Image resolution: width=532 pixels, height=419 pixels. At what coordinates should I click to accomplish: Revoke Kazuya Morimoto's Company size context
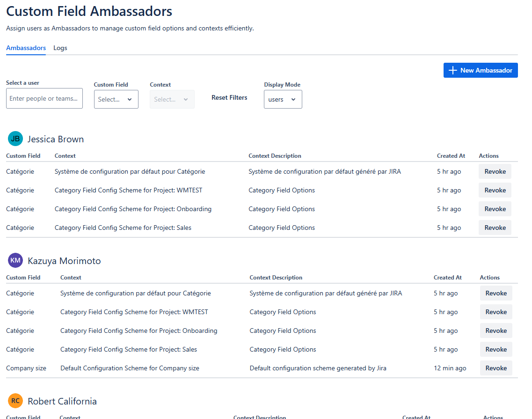496,368
